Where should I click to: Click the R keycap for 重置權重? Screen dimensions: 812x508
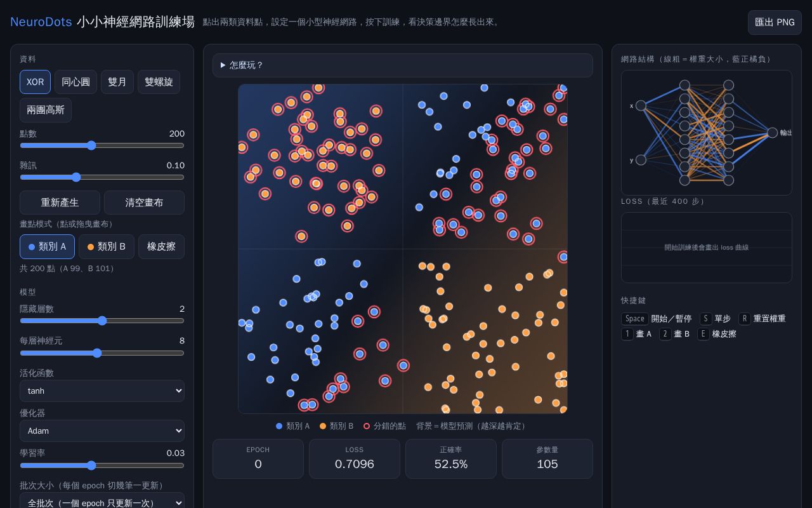point(744,319)
